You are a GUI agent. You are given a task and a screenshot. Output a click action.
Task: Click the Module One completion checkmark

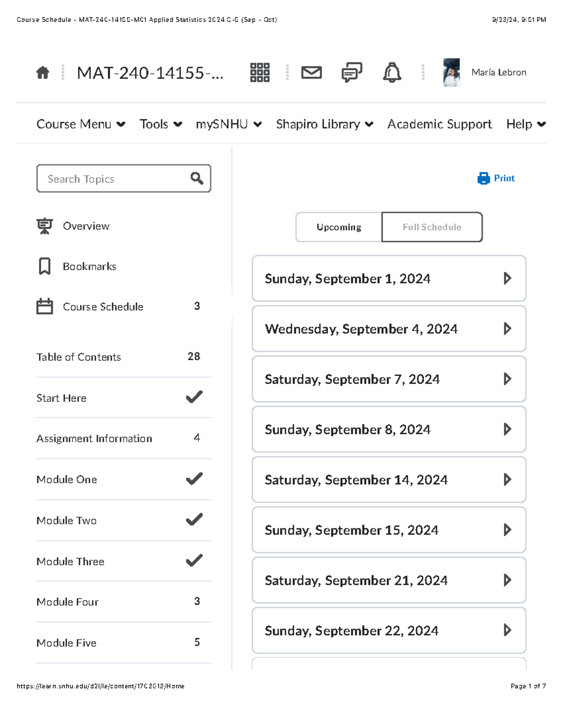pyautogui.click(x=194, y=479)
